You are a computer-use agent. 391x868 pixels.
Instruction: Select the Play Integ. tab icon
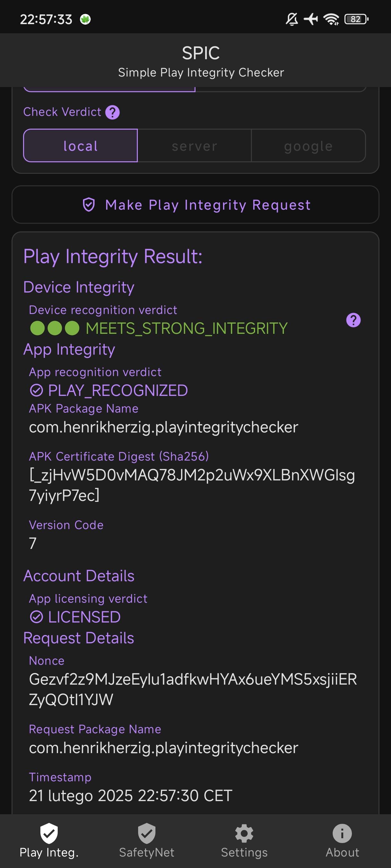click(x=49, y=834)
